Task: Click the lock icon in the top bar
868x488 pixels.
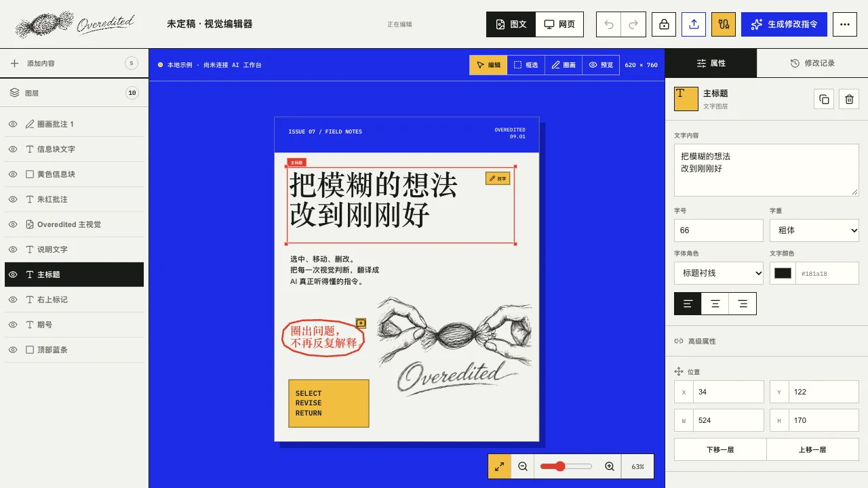Action: pos(664,24)
